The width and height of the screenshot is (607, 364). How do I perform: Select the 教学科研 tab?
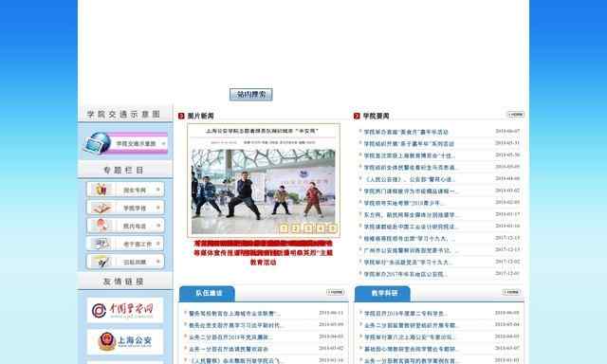[x=382, y=293]
